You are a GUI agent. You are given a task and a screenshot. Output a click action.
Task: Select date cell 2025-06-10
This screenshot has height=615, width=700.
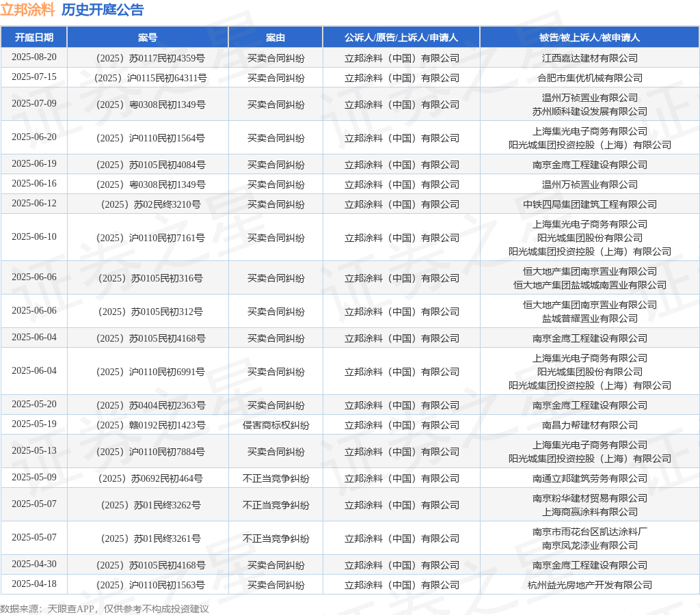click(34, 236)
